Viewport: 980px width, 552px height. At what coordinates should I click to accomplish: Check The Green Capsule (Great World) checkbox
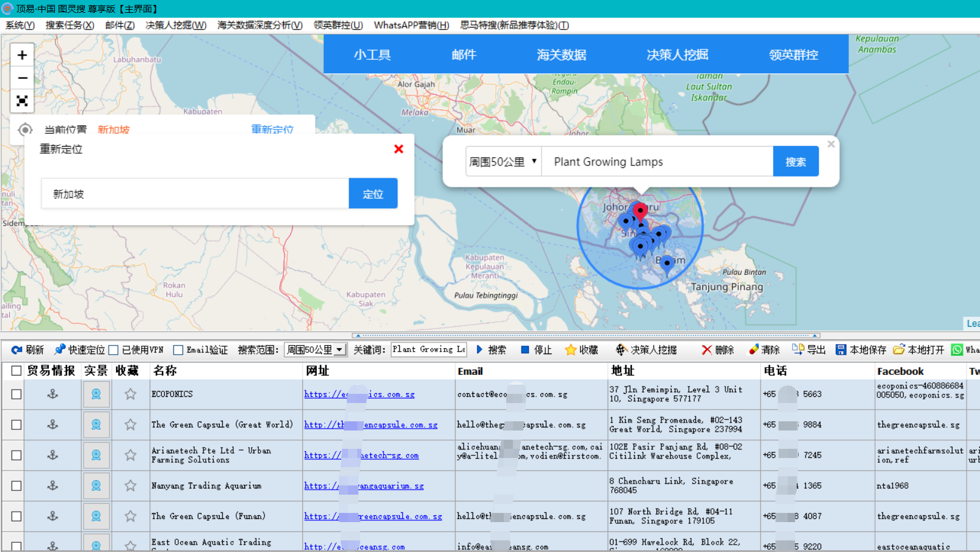click(x=16, y=424)
